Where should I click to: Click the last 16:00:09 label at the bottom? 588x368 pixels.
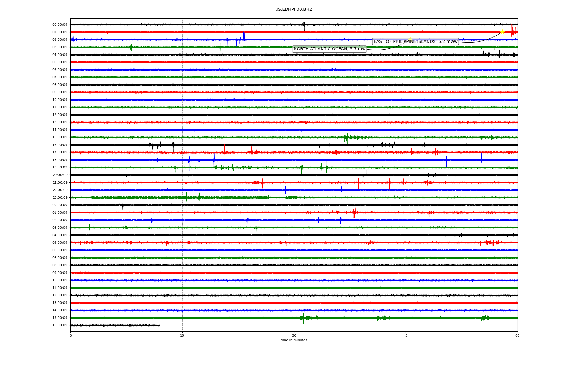pos(60,325)
